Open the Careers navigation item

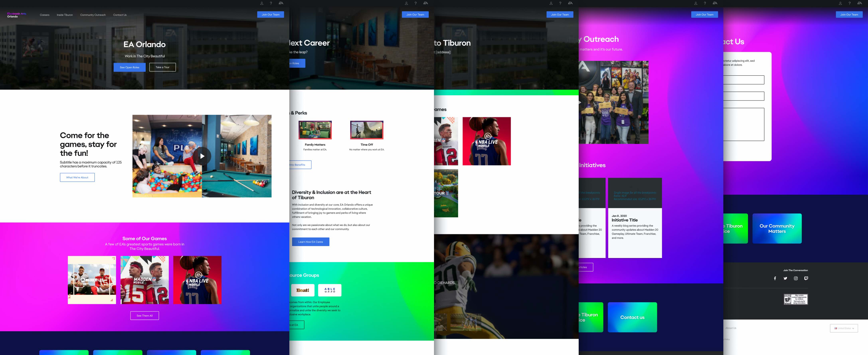coord(44,15)
